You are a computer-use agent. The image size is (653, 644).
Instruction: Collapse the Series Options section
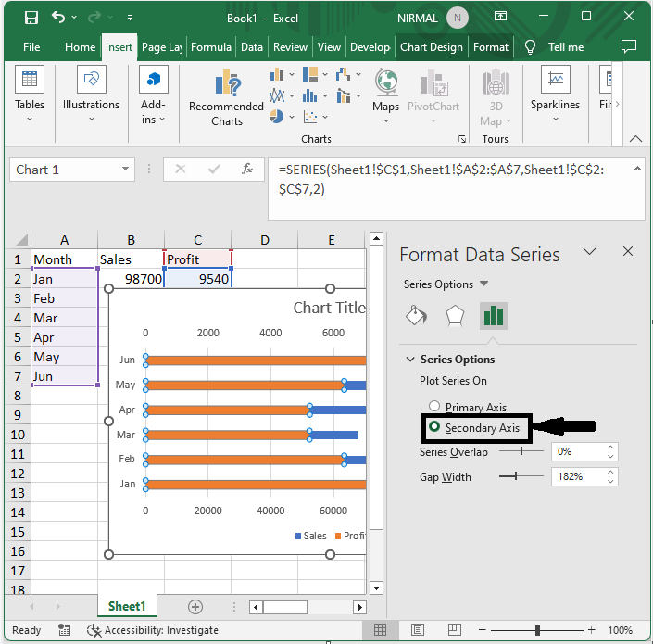pyautogui.click(x=409, y=360)
